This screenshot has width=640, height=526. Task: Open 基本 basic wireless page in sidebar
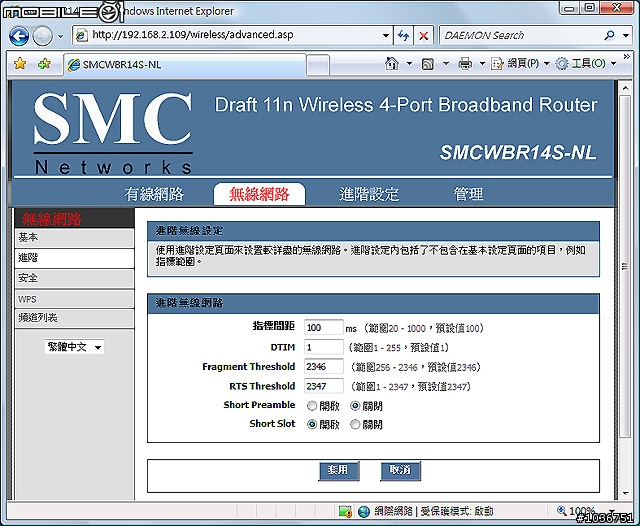click(x=74, y=238)
